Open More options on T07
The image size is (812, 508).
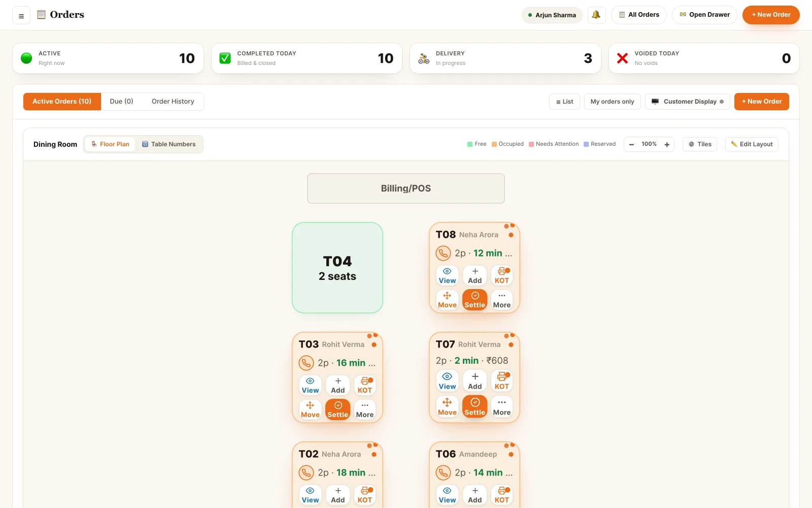pyautogui.click(x=502, y=407)
